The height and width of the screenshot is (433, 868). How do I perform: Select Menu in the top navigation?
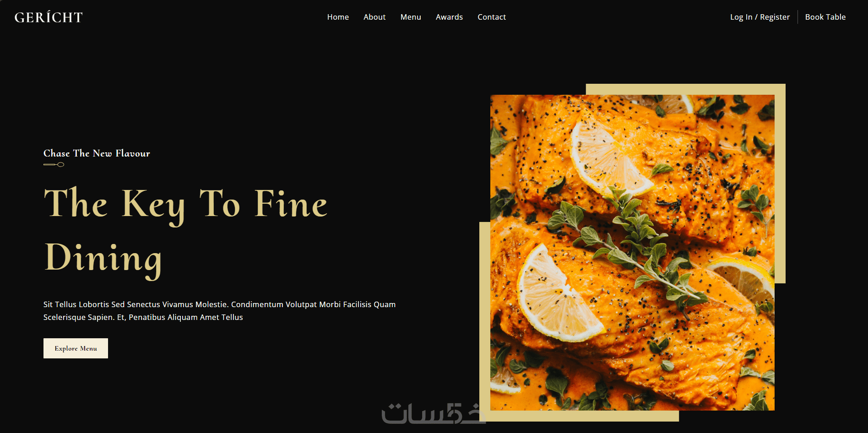[x=411, y=17]
